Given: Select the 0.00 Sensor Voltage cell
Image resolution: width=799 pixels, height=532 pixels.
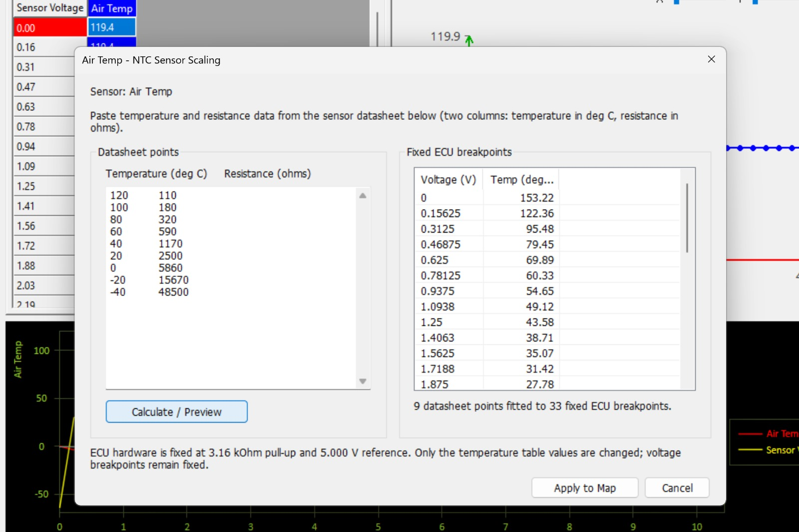Looking at the screenshot, I should [50, 28].
